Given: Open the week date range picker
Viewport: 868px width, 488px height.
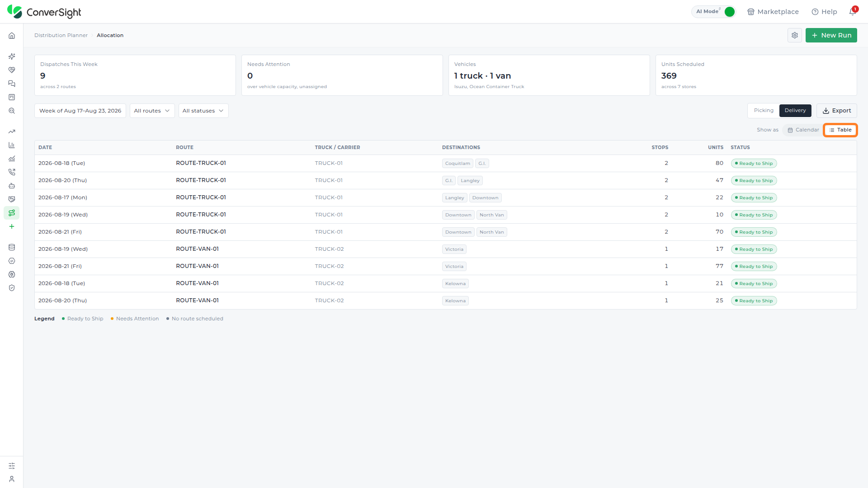Looking at the screenshot, I should pos(80,111).
